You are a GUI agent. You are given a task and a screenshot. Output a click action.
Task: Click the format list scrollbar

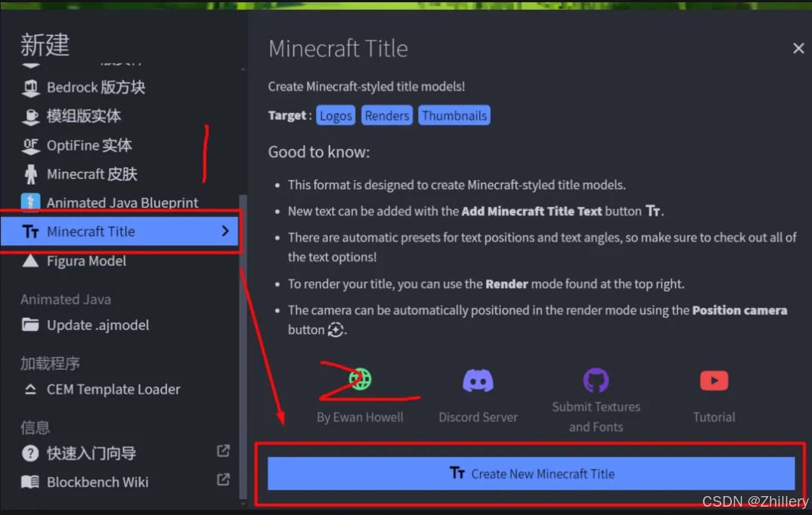[x=243, y=347]
